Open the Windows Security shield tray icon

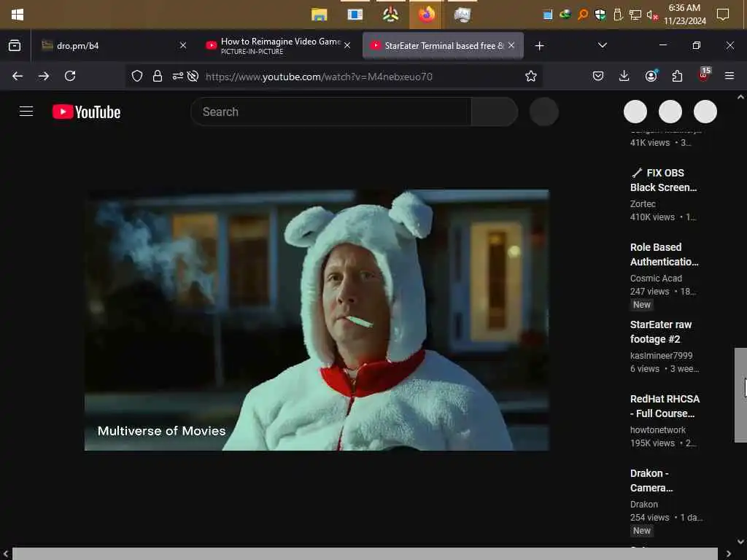pyautogui.click(x=600, y=15)
